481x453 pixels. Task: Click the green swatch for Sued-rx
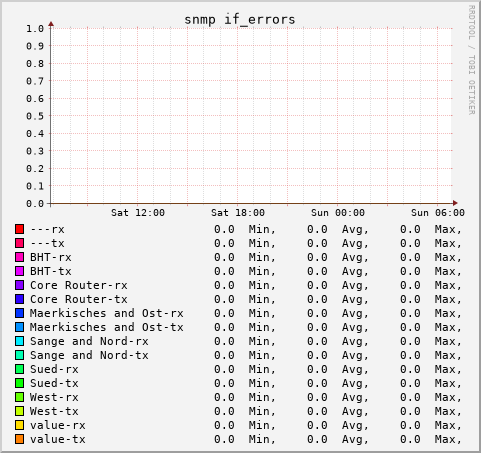19,369
